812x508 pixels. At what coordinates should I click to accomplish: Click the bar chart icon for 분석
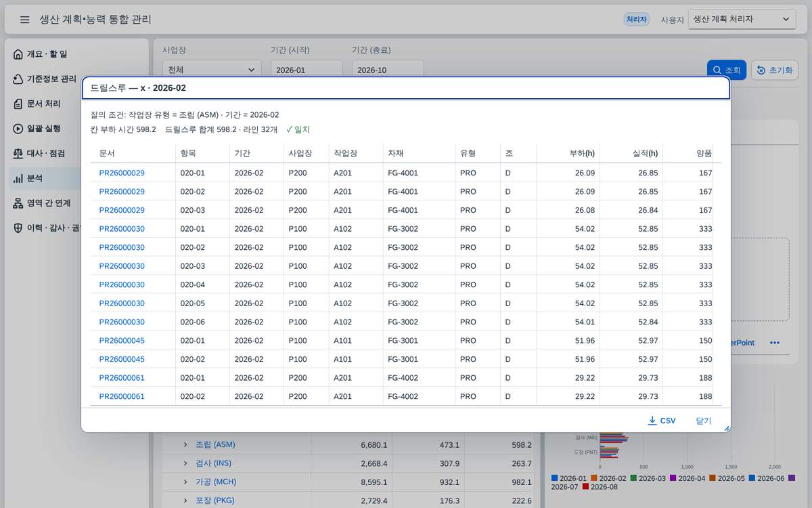[18, 178]
